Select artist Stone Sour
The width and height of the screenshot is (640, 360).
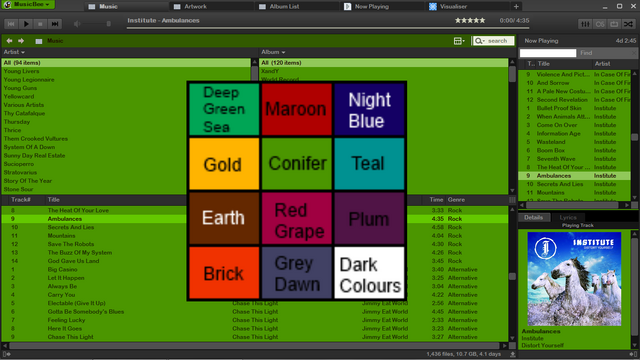[x=18, y=189]
